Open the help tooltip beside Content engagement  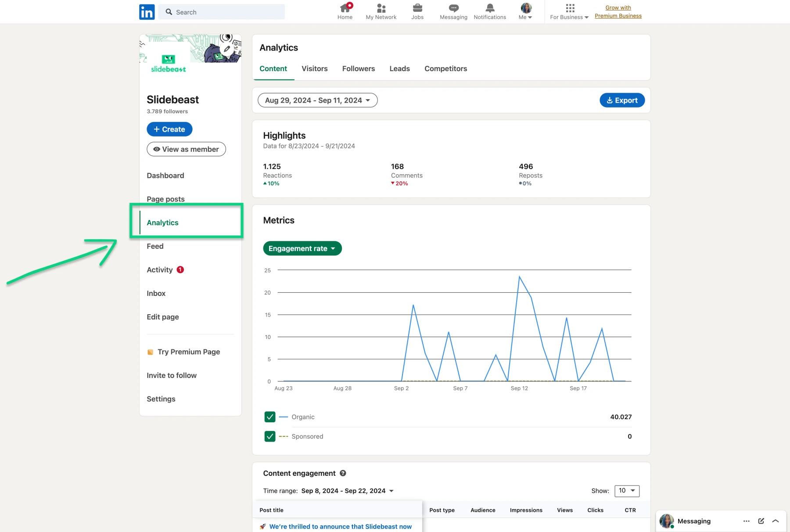point(343,473)
